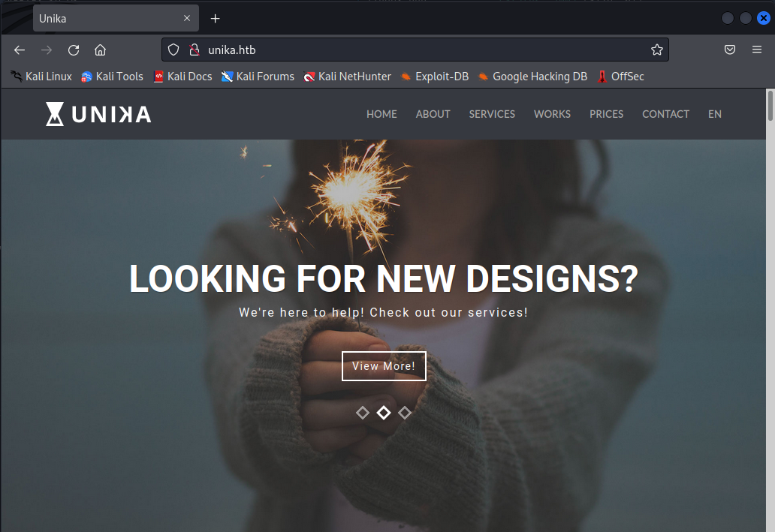Image resolution: width=775 pixels, height=532 pixels.
Task: Open the OffSec bookmark
Action: [x=621, y=77]
